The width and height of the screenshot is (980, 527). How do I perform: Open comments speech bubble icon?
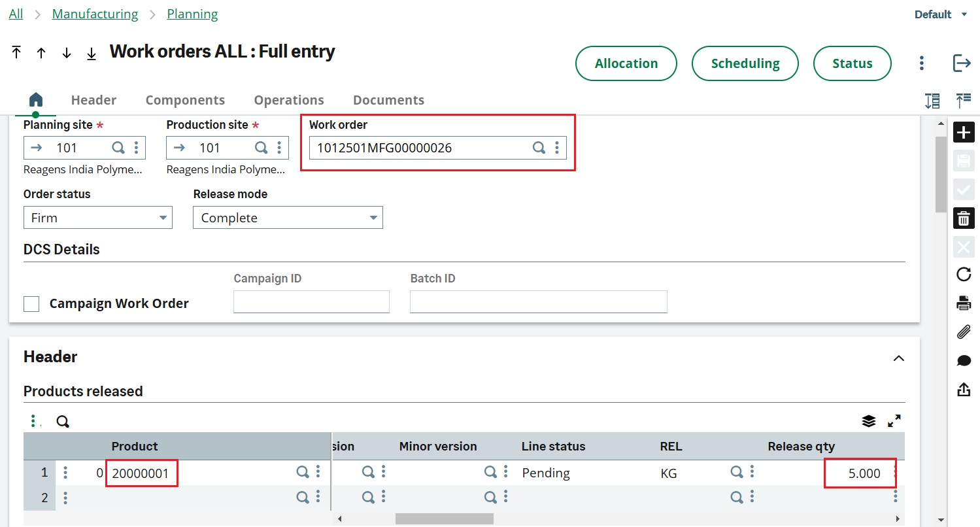click(x=964, y=361)
